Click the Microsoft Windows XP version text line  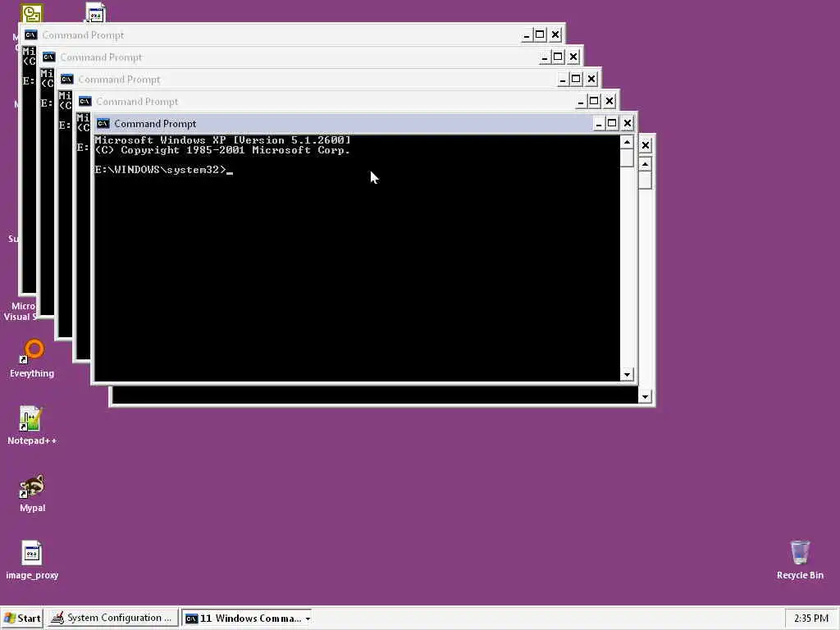point(222,140)
